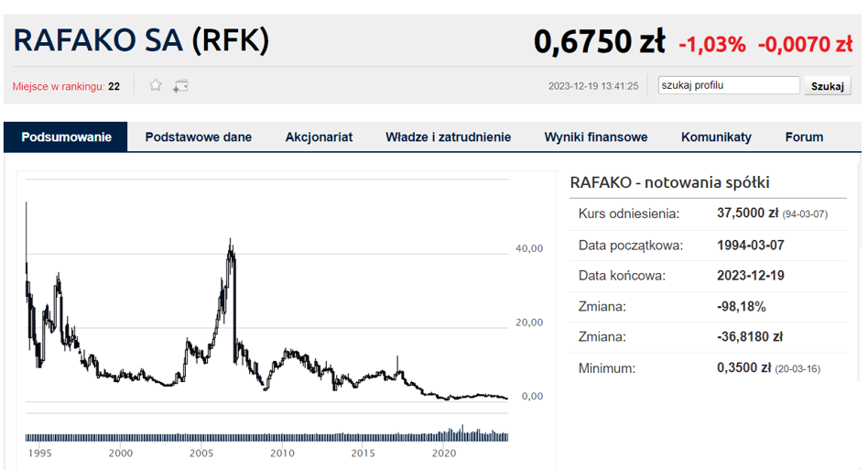
Task: Click the 0,00 price axis label
Action: point(532,397)
